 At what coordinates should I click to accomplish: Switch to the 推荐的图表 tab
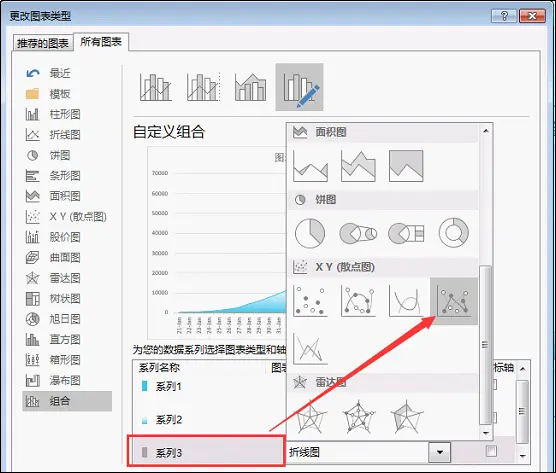click(43, 43)
